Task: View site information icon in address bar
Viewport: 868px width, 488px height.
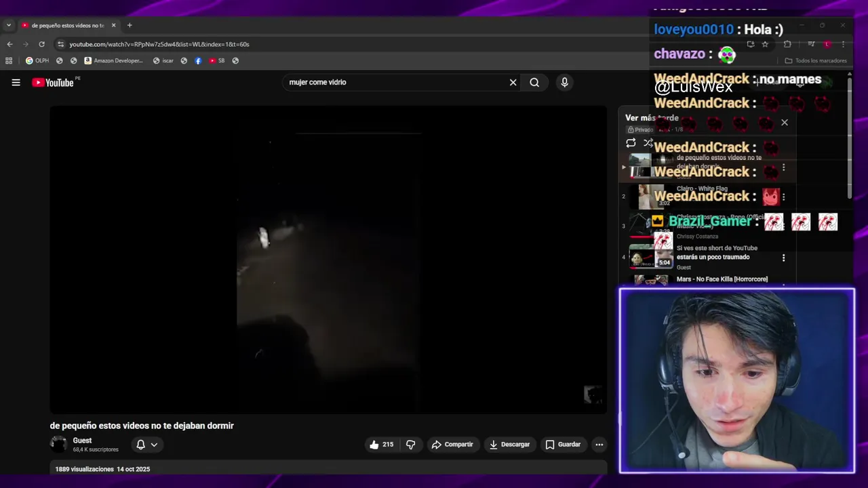Action: 60,44
